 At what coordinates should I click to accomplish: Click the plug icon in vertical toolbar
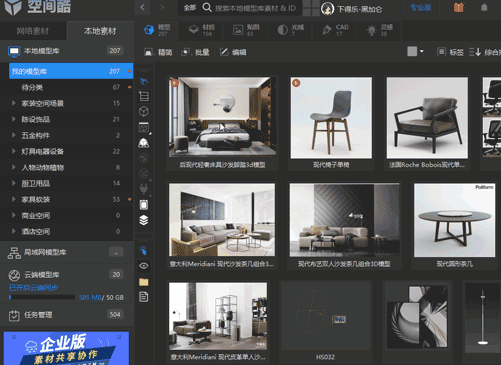144,189
